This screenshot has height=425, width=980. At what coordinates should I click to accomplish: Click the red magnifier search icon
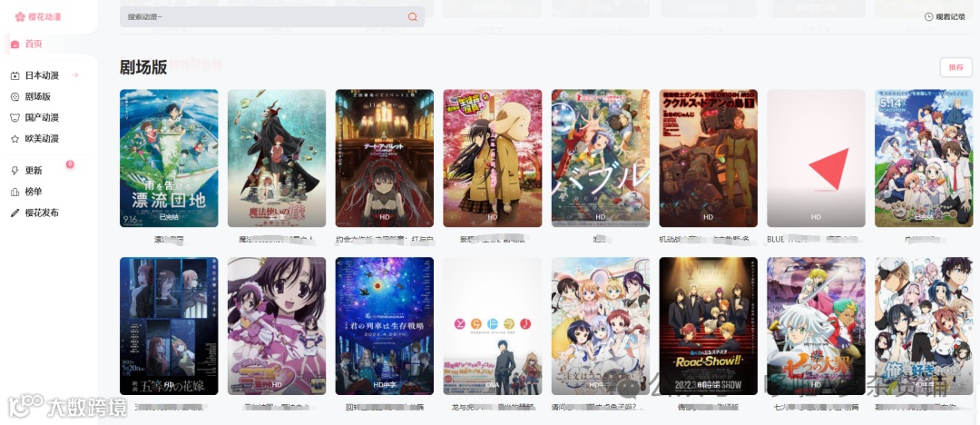click(x=413, y=17)
